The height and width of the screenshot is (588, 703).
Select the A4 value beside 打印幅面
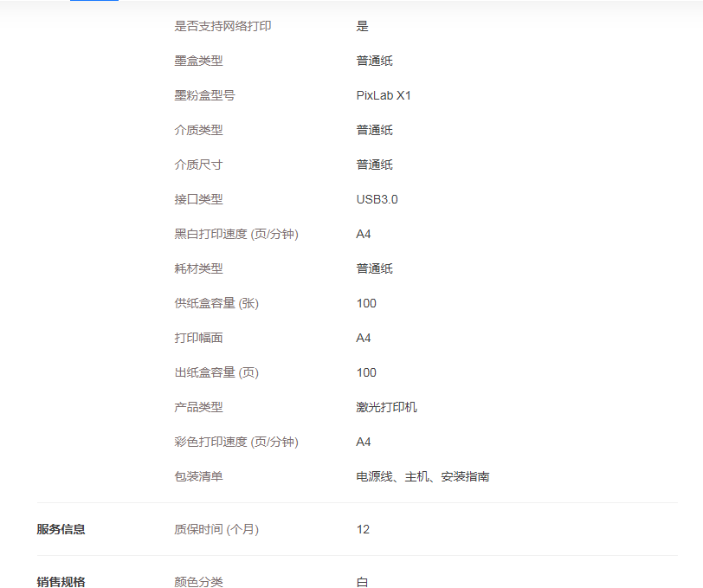(363, 338)
